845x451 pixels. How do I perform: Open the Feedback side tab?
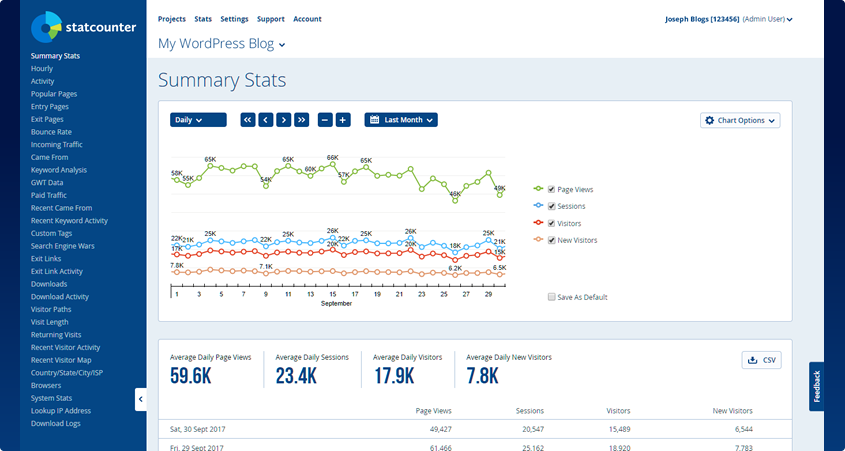coord(816,387)
